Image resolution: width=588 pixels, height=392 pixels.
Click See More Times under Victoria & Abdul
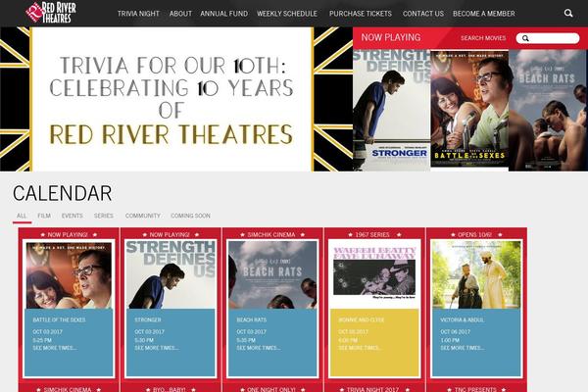(x=462, y=348)
